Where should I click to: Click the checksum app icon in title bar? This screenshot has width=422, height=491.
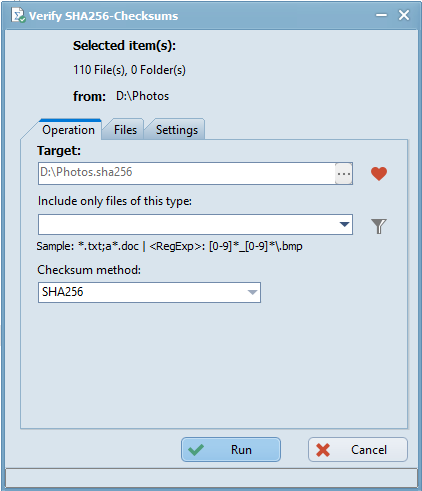tap(18, 15)
